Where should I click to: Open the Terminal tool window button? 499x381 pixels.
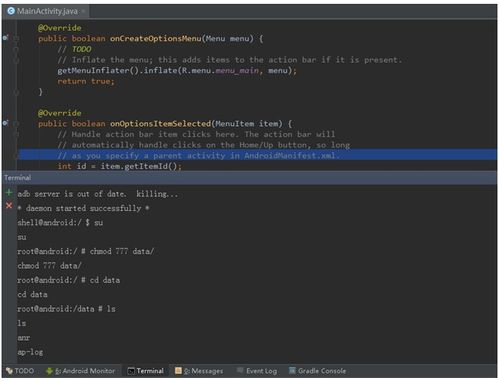(x=146, y=371)
